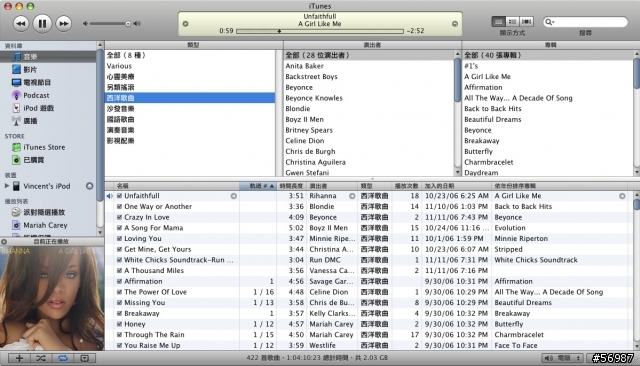
Task: Eject Vincent's iPod
Action: click(x=89, y=186)
